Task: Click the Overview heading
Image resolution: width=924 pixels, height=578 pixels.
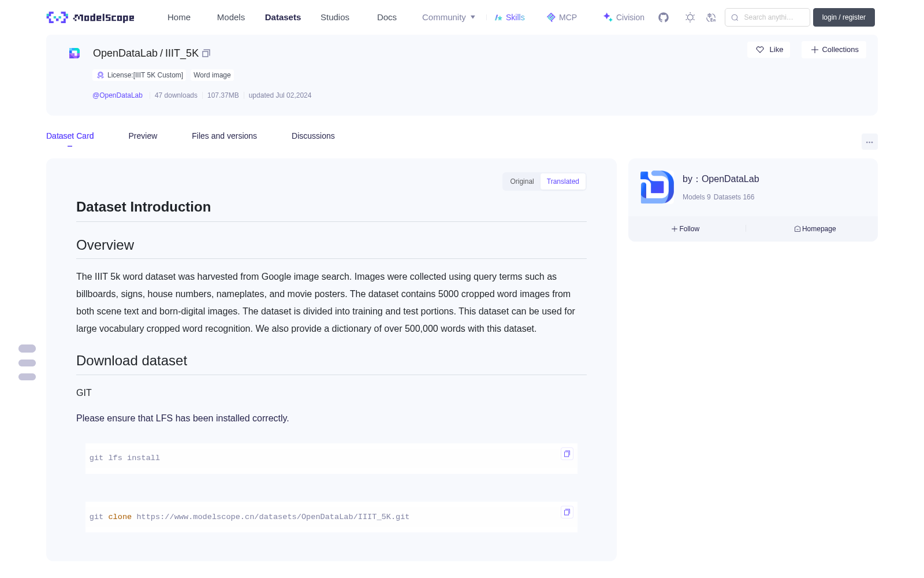Action: coord(105,245)
